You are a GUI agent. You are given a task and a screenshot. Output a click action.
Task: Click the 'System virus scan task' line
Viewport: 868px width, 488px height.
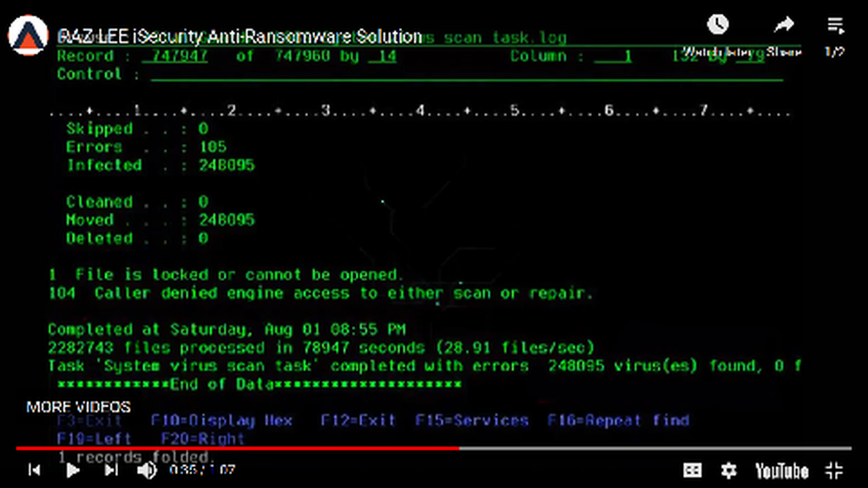point(424,366)
